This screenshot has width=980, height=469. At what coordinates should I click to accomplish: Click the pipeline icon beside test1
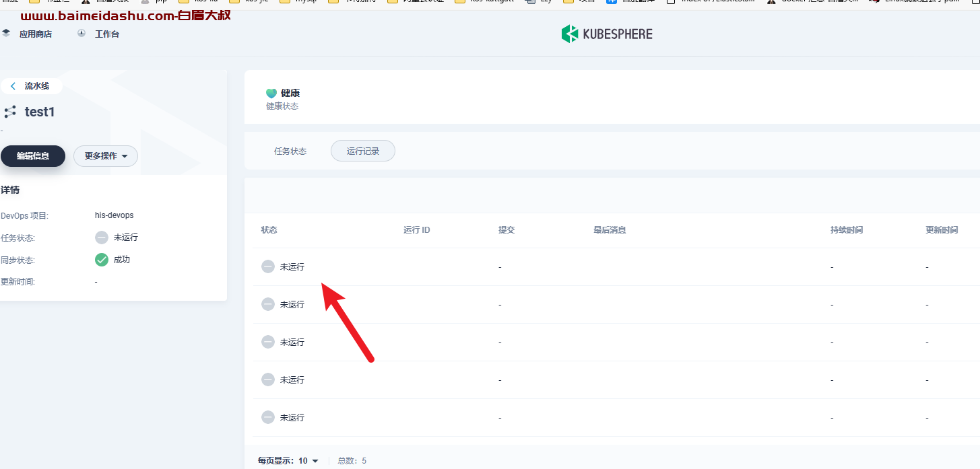9,112
